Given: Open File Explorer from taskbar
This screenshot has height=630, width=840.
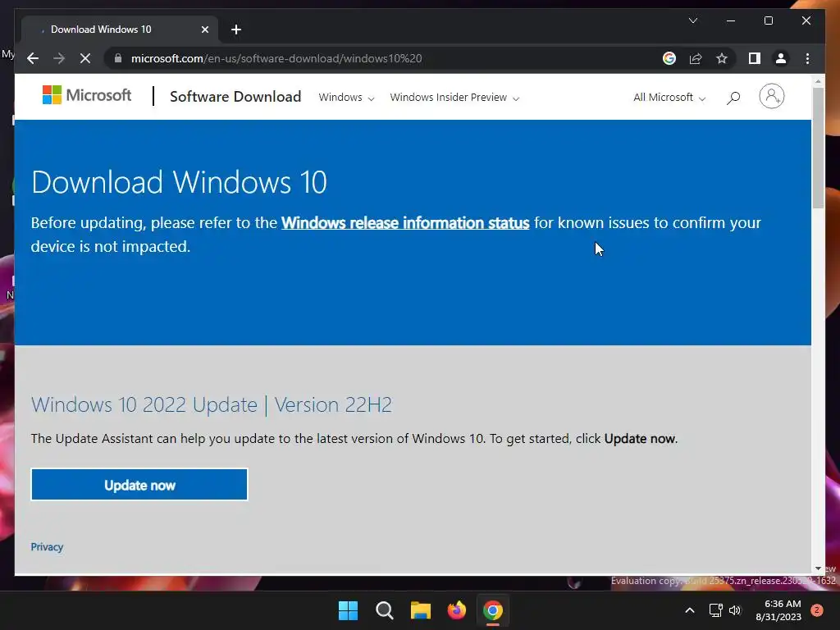Looking at the screenshot, I should pyautogui.click(x=421, y=610).
